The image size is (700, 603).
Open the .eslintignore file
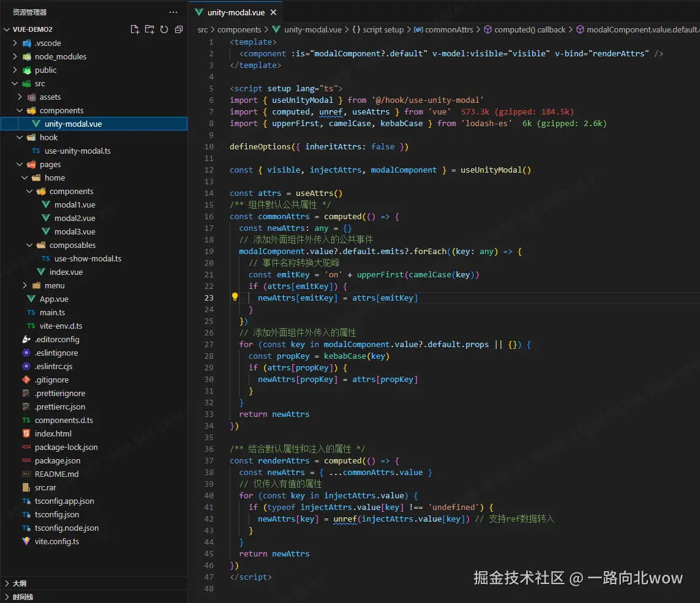(94, 353)
